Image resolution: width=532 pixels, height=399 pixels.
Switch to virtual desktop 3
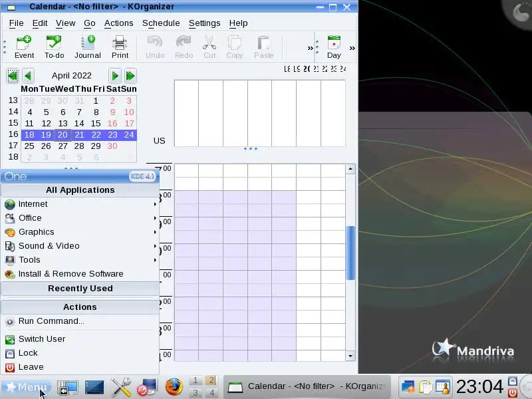pos(196,393)
